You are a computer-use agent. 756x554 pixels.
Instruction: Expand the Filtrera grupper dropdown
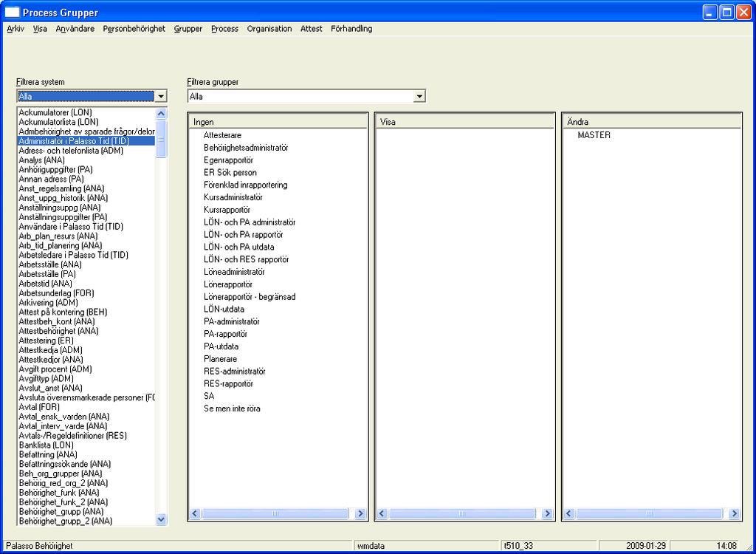point(419,97)
